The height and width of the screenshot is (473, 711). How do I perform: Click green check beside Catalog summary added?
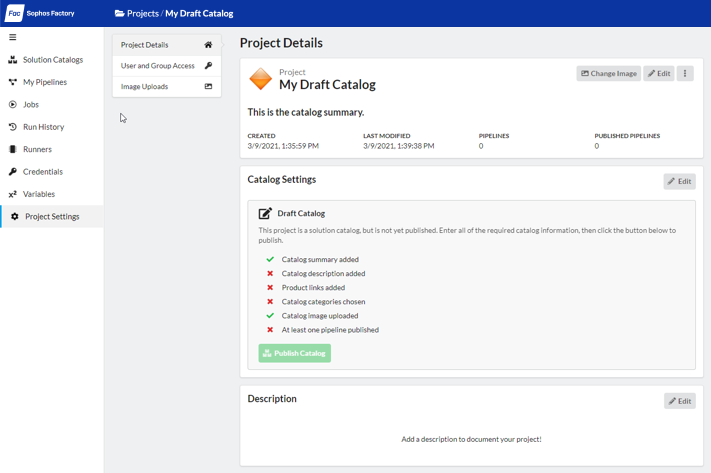pyautogui.click(x=270, y=259)
